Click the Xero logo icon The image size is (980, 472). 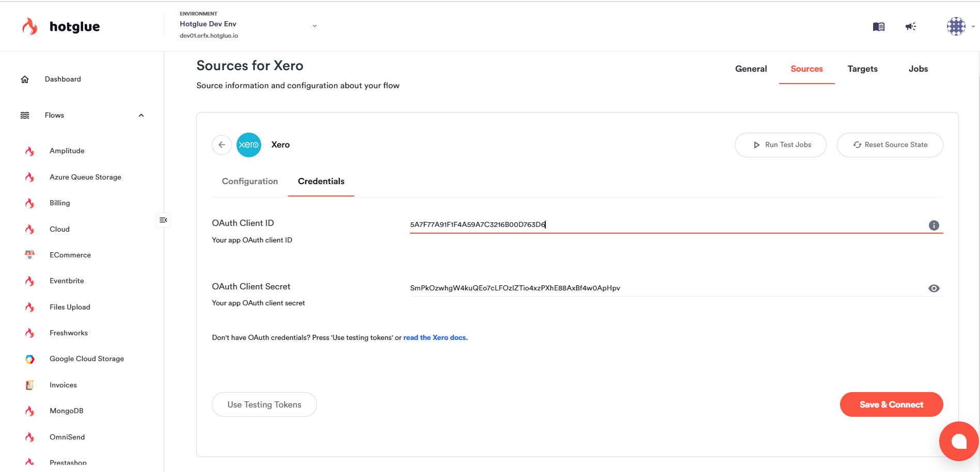tap(249, 145)
